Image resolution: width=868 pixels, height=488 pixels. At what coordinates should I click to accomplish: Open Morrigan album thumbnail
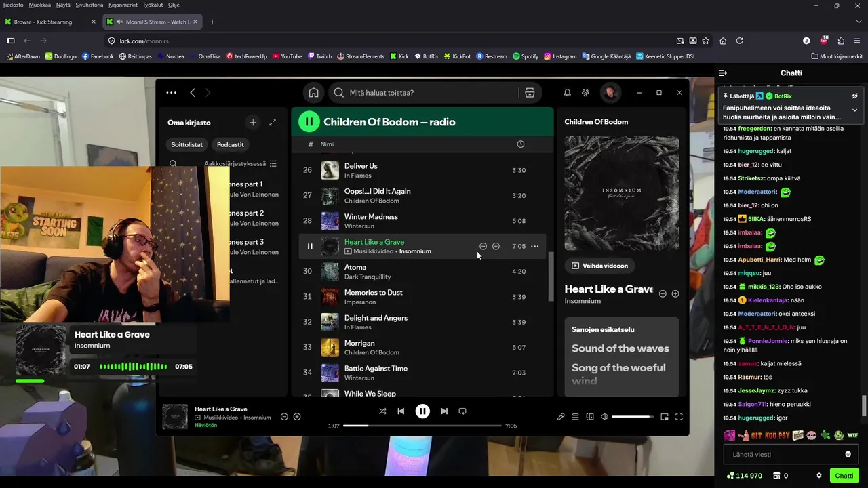(x=330, y=348)
